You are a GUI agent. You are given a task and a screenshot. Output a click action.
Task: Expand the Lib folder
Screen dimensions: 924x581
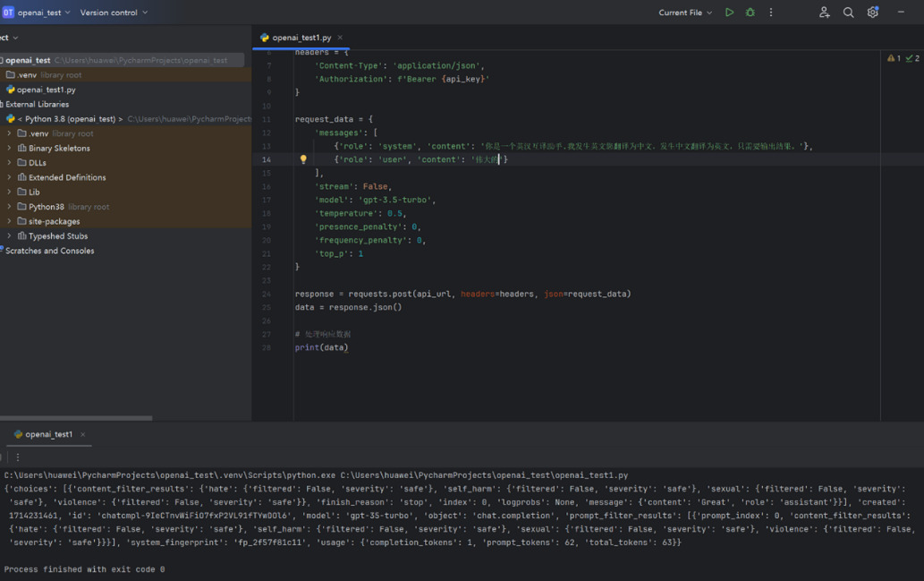pos(9,192)
